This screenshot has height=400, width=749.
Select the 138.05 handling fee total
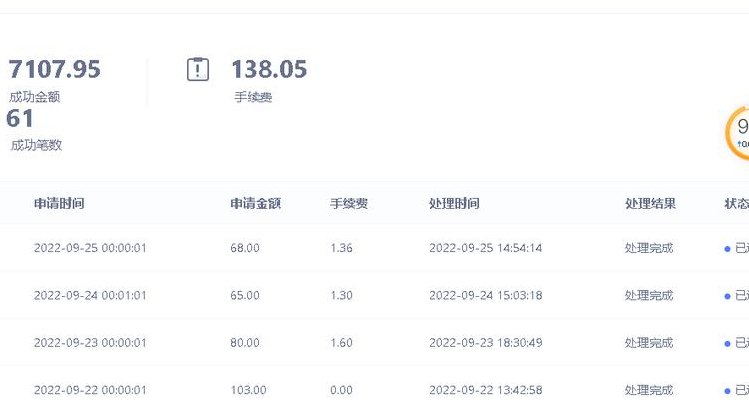point(269,69)
